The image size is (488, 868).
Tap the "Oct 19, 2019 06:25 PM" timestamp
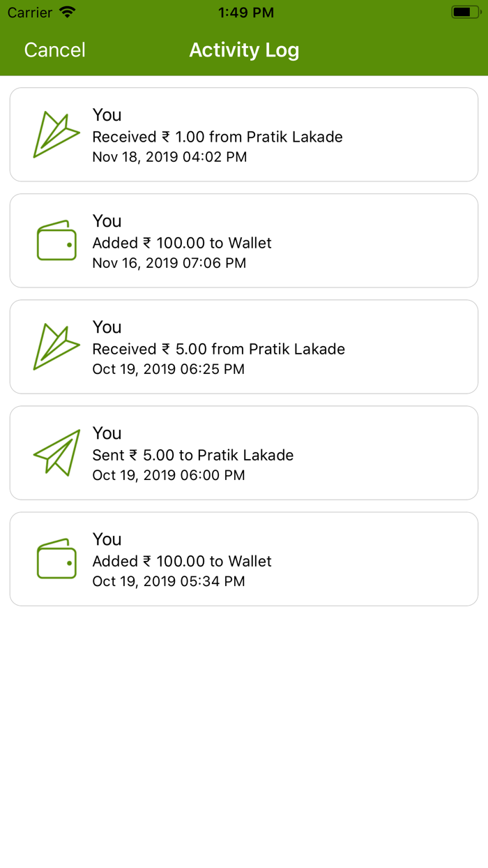tap(169, 369)
